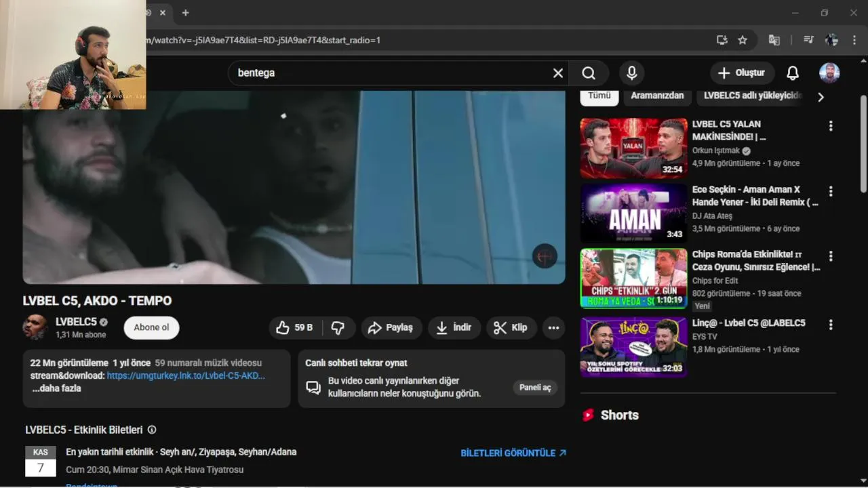Open options for LVBEL C5 YALAN MAKİNESİNDE video
Viewport: 868px width, 488px height.
click(831, 126)
